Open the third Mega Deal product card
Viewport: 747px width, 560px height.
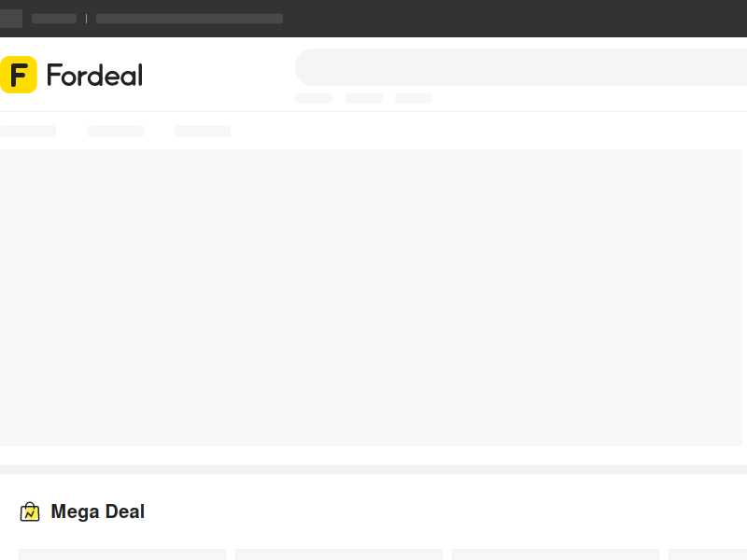click(x=555, y=554)
